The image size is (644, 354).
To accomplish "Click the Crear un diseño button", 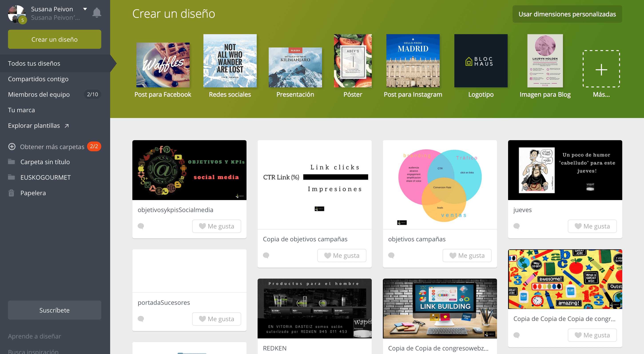I will [54, 39].
